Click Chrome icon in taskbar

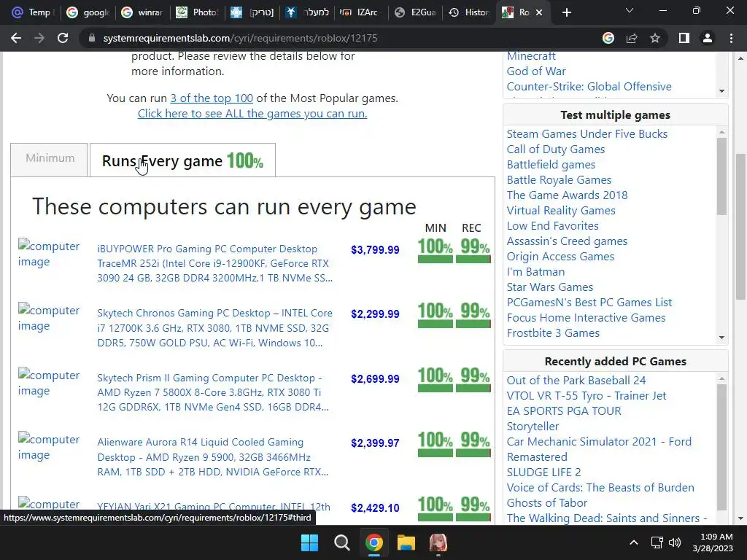pos(374,542)
